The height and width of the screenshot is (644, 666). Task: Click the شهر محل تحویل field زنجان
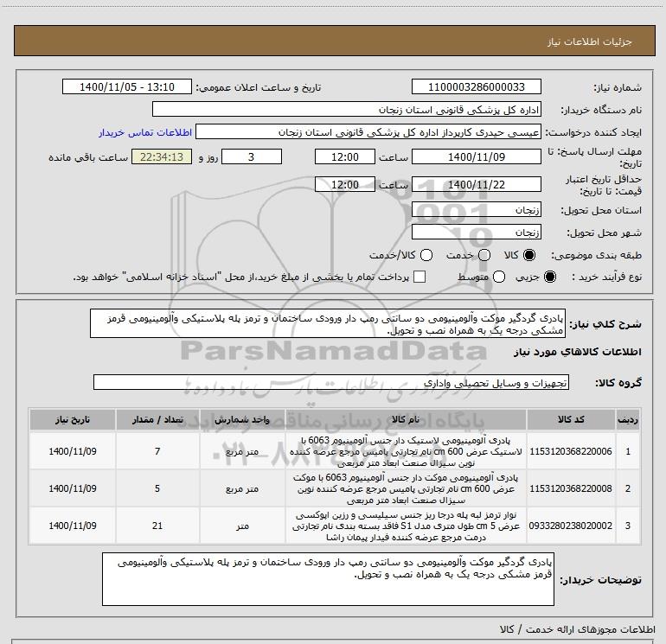pos(476,233)
